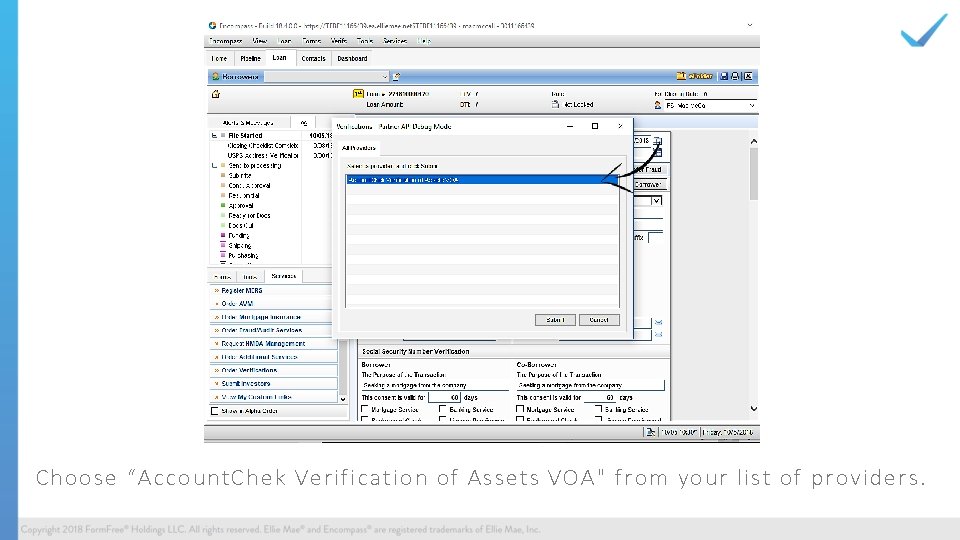Expand the Borrowers dropdown

(384, 77)
